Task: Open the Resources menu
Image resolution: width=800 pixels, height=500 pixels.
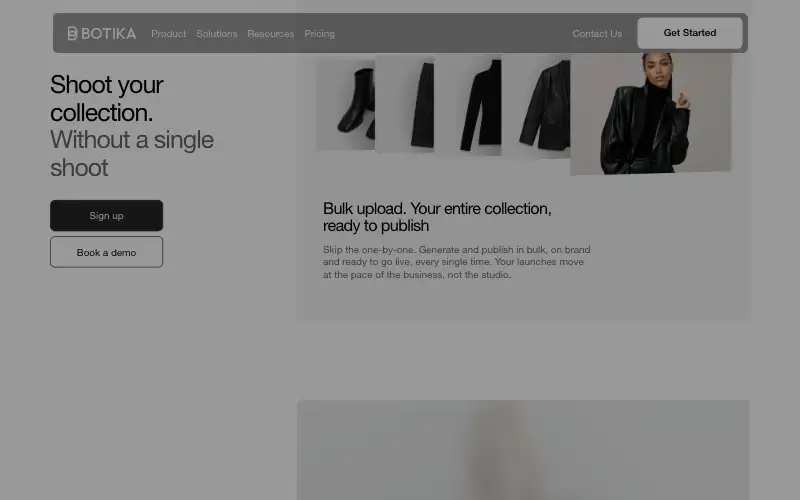Action: tap(270, 34)
